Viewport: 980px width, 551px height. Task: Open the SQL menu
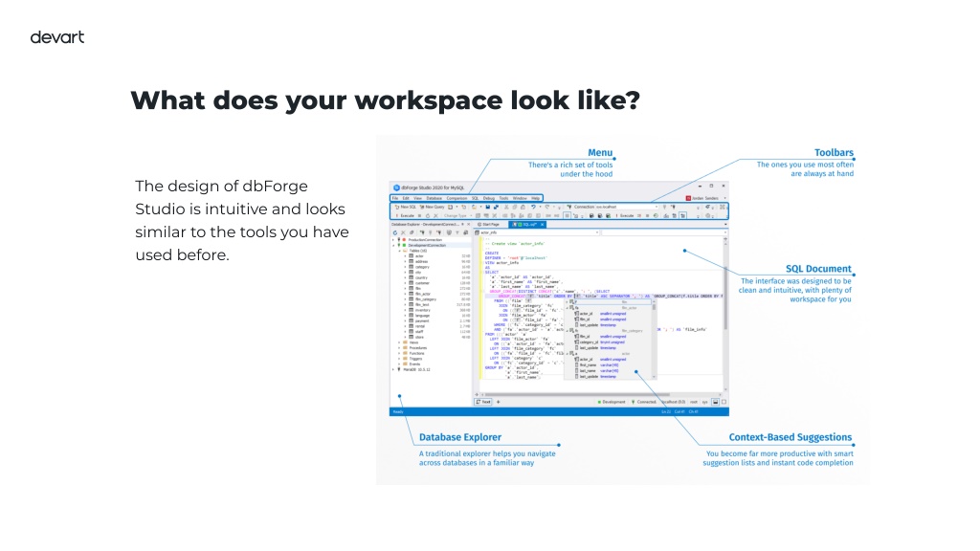475,198
